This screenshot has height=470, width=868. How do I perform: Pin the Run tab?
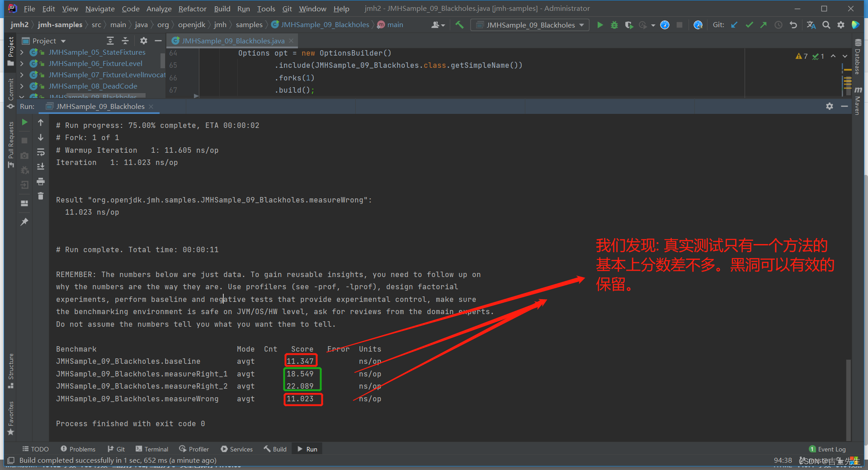pyautogui.click(x=25, y=221)
